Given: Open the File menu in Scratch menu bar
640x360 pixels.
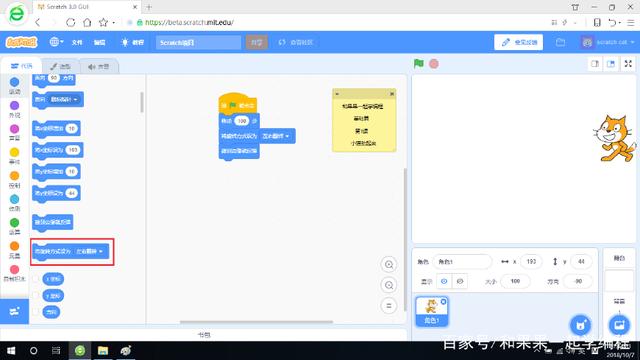Looking at the screenshot, I should pos(77,42).
